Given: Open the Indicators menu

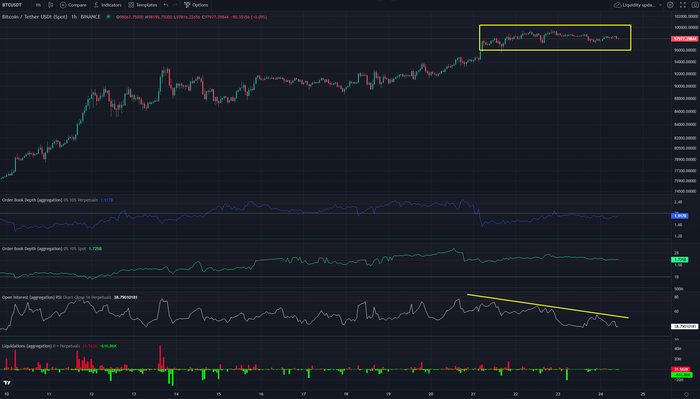Looking at the screenshot, I should click(108, 5).
